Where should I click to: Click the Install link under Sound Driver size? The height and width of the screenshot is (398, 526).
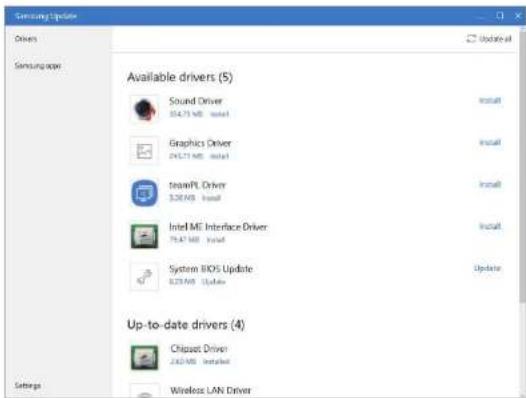pyautogui.click(x=219, y=114)
